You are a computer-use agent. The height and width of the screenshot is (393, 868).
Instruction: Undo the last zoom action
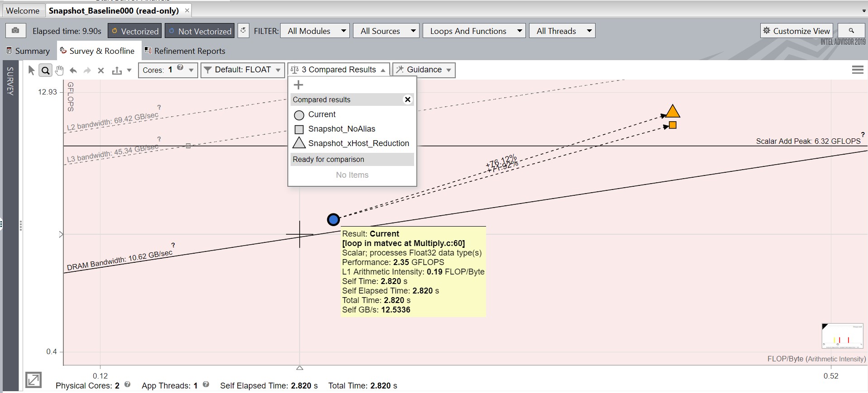73,70
